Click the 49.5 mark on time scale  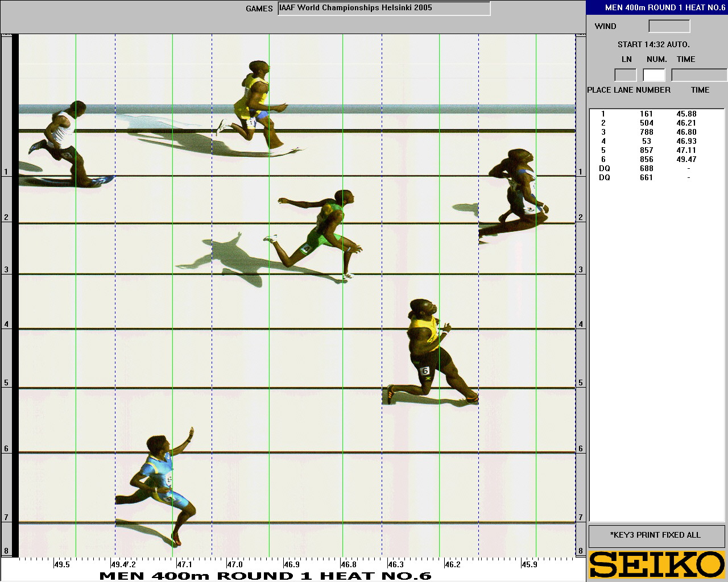click(x=61, y=564)
